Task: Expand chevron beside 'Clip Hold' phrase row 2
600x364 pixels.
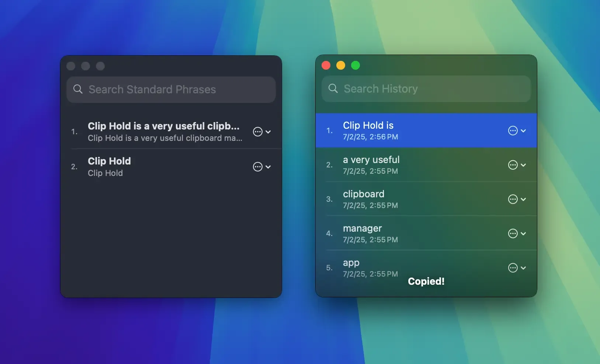Action: [x=268, y=167]
